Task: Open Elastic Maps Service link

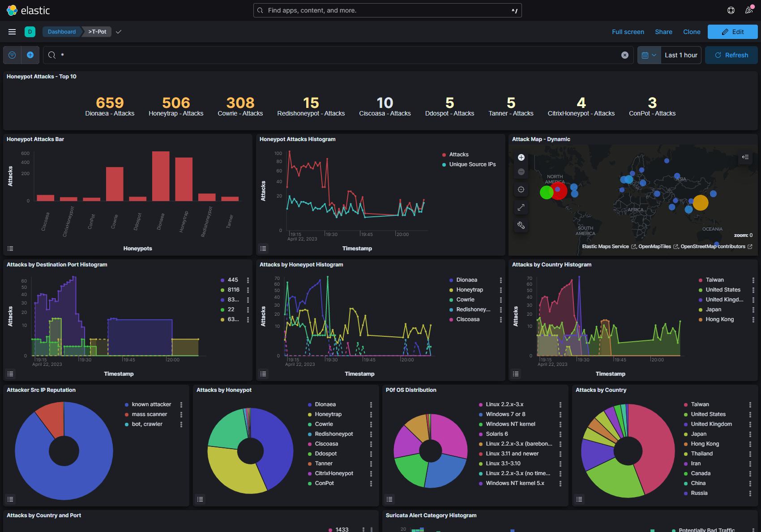Action: point(609,247)
